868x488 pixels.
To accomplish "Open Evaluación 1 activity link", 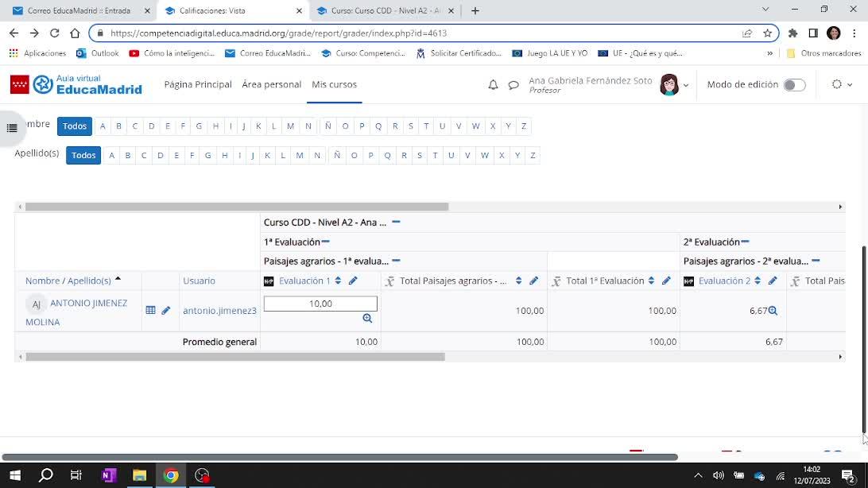I will (x=304, y=281).
